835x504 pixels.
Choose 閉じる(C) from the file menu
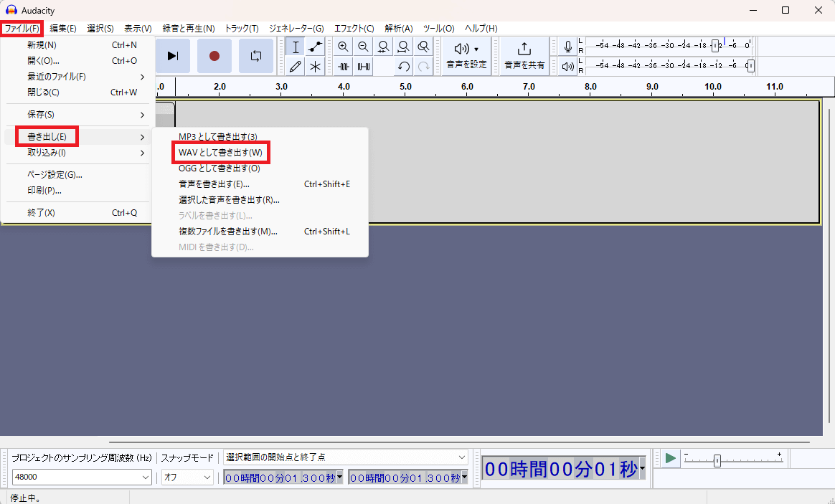click(77, 92)
